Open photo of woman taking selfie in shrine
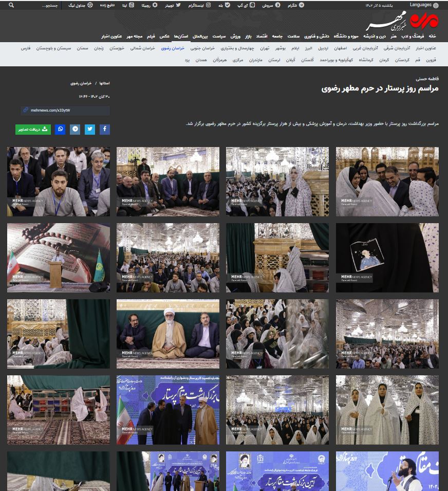 point(277,181)
